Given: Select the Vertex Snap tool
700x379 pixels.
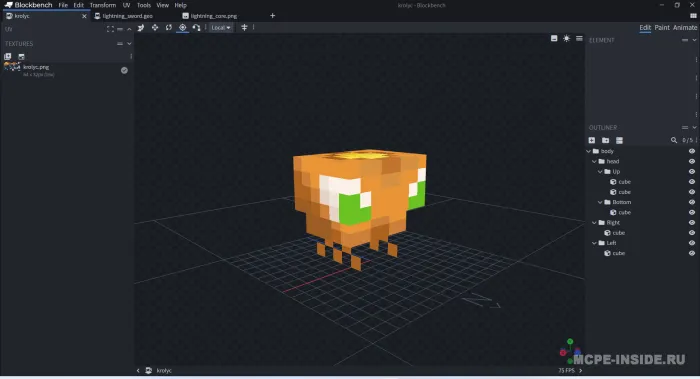Looking at the screenshot, I should [196, 28].
